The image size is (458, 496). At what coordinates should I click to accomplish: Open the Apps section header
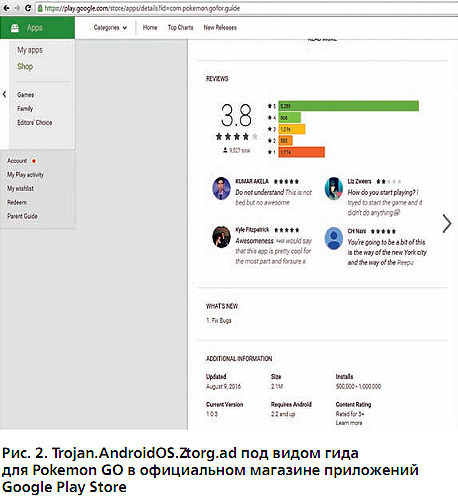37,28
